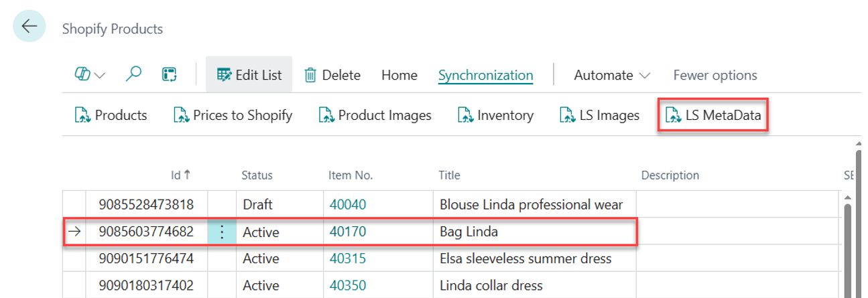Open the Automate dropdown menu
The width and height of the screenshot is (868, 298).
[x=611, y=75]
